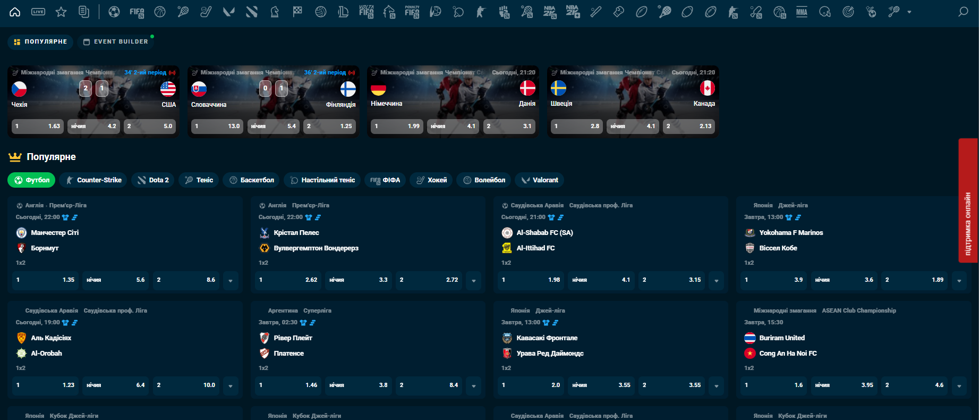Open favorites via the star icon
This screenshot has height=420, width=980.
tap(61, 12)
